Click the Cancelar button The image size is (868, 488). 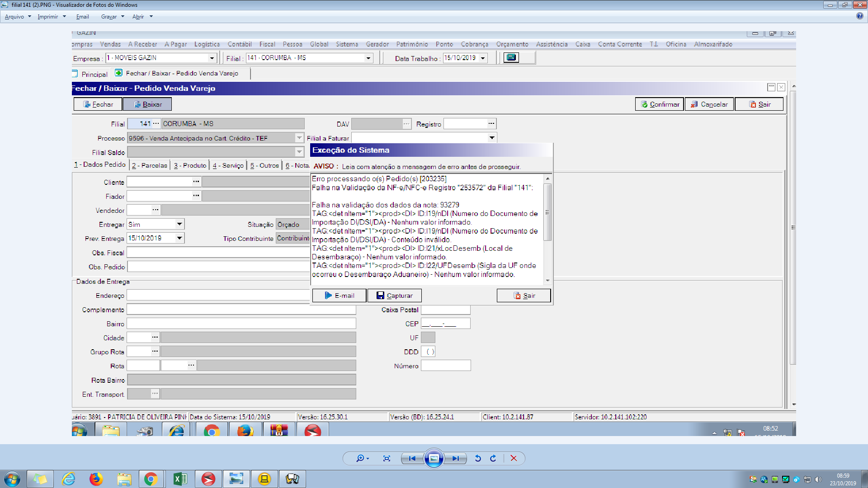(x=709, y=104)
